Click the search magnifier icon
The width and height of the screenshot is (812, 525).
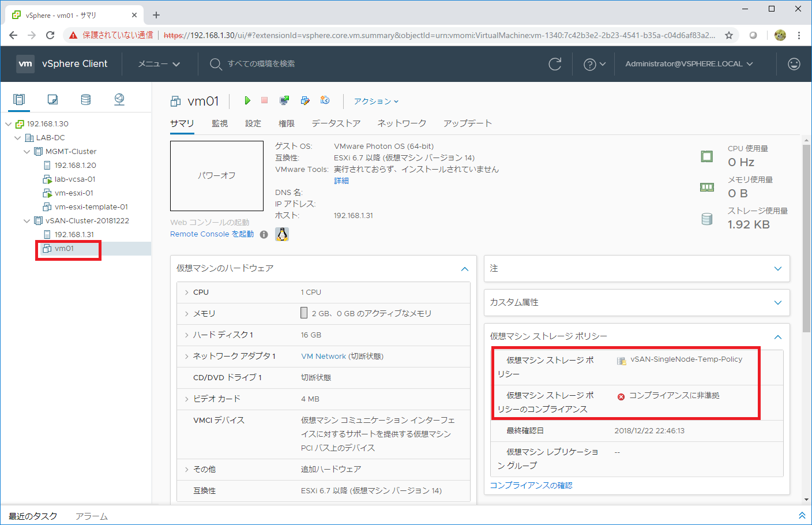tap(216, 64)
